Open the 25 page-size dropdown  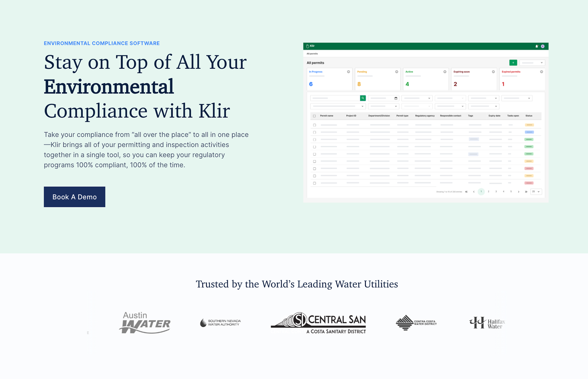(536, 192)
